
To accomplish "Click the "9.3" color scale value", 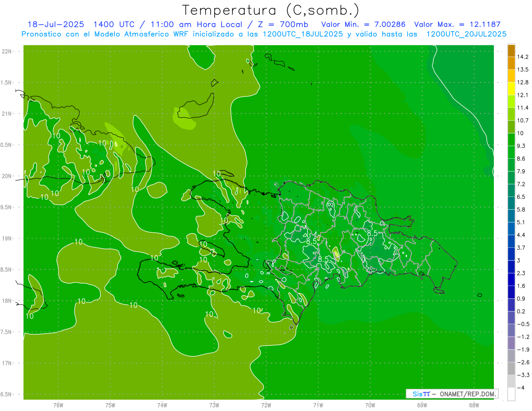I will point(521,146).
